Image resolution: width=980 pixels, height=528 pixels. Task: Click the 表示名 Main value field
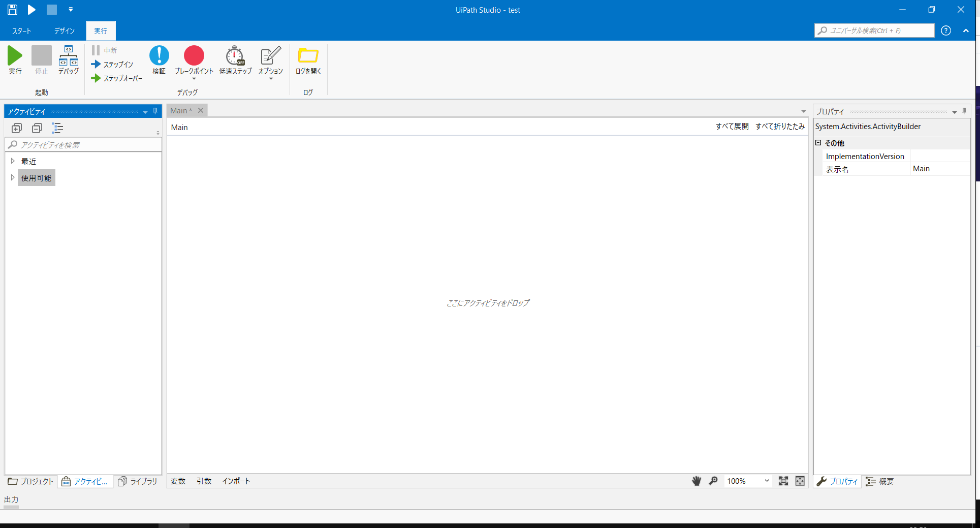pyautogui.click(x=940, y=169)
